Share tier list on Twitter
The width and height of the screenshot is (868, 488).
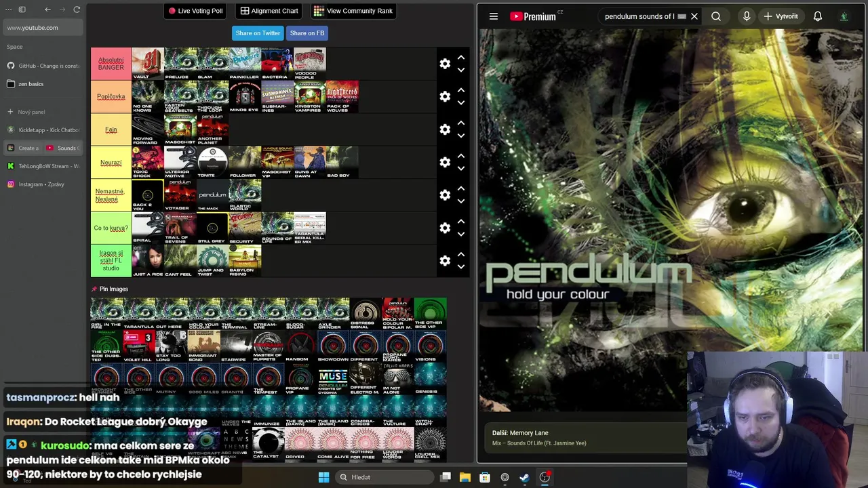258,33
